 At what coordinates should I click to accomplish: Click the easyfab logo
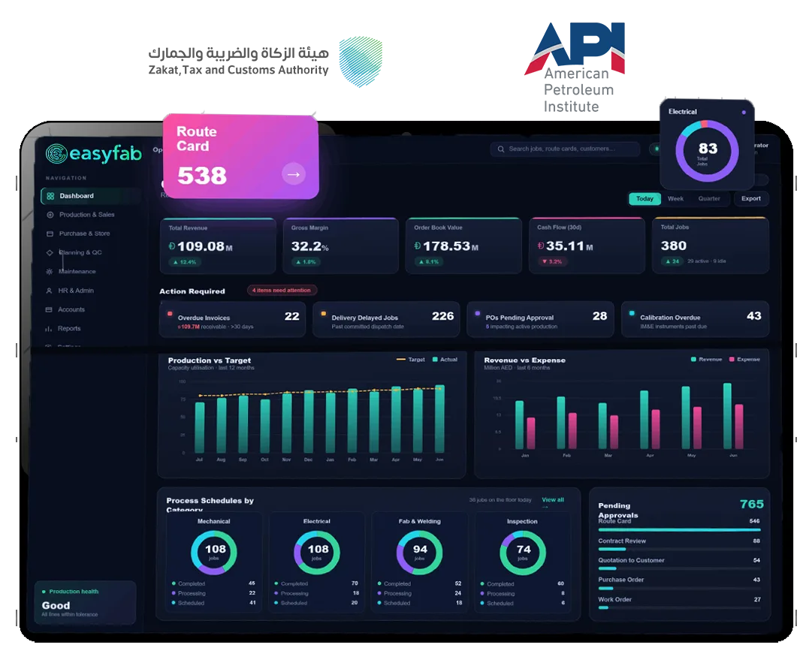point(93,153)
